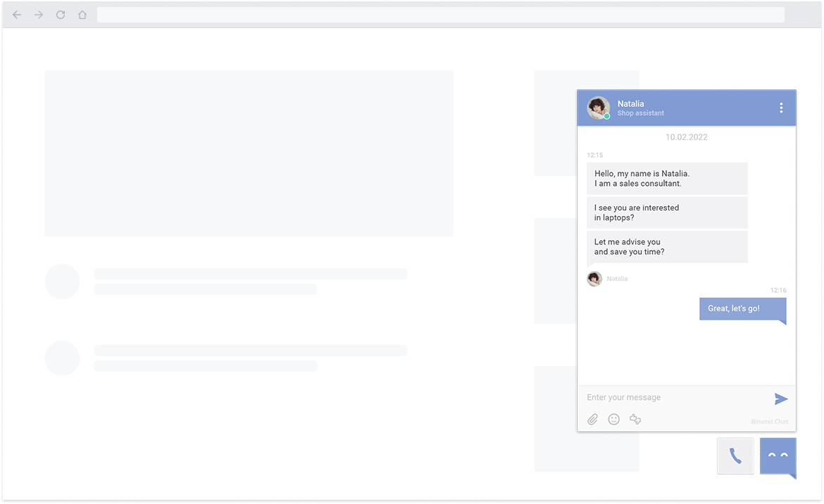824x504 pixels.
Task: Open the emoji smiley picker
Action: point(614,420)
